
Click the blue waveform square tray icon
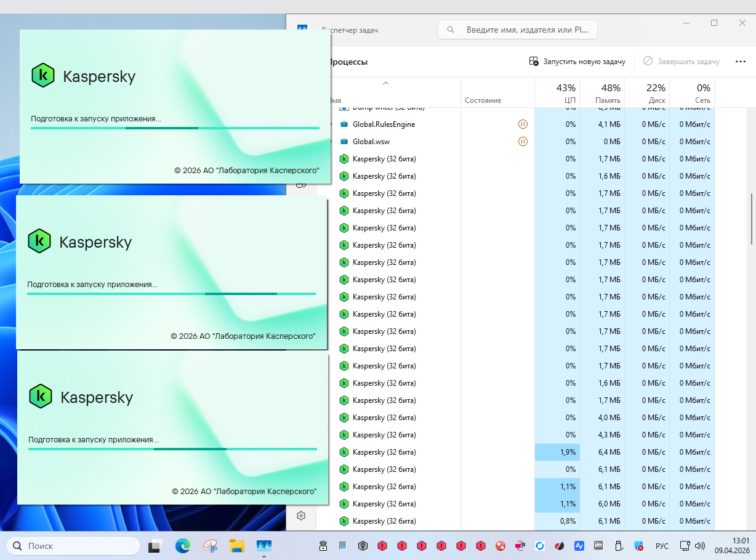coord(579,546)
